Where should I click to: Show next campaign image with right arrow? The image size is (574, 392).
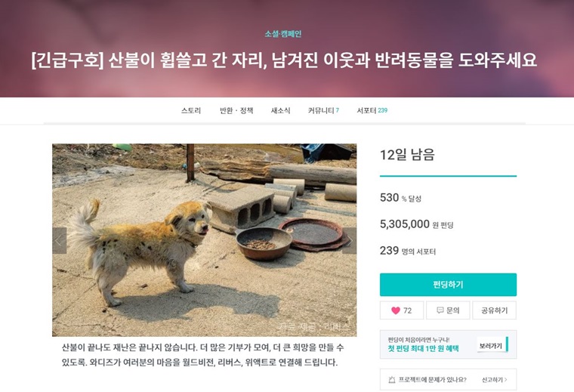point(349,240)
